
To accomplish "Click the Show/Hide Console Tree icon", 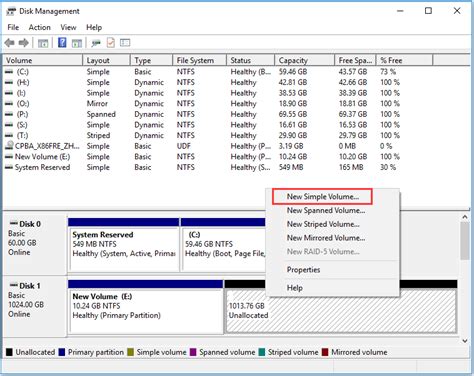I will (x=43, y=43).
